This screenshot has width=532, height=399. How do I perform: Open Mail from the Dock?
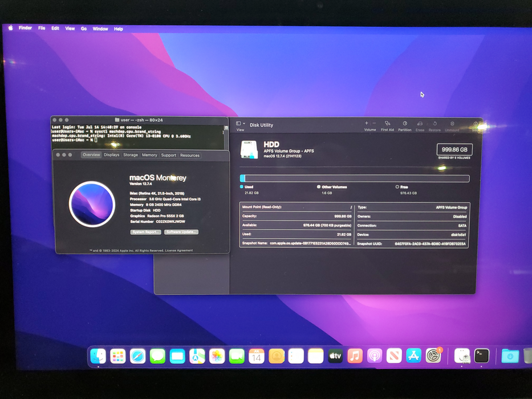pyautogui.click(x=177, y=356)
